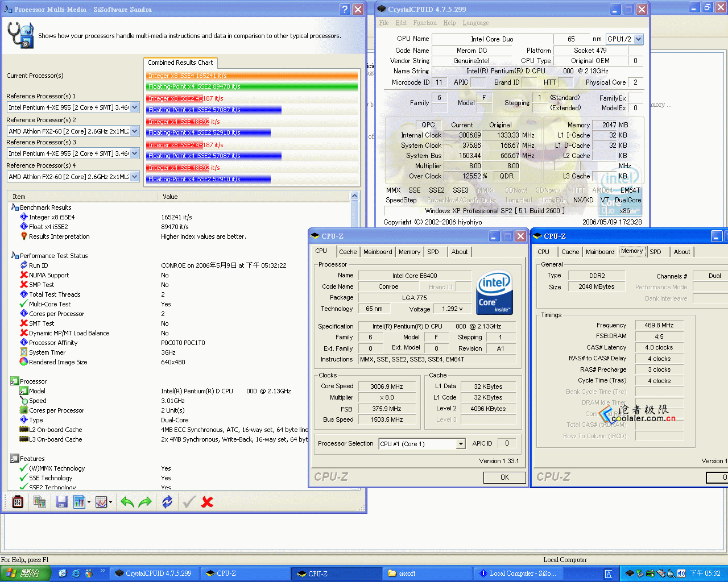
Task: Click the Multi-Core Test green check icon
Action: point(24,304)
